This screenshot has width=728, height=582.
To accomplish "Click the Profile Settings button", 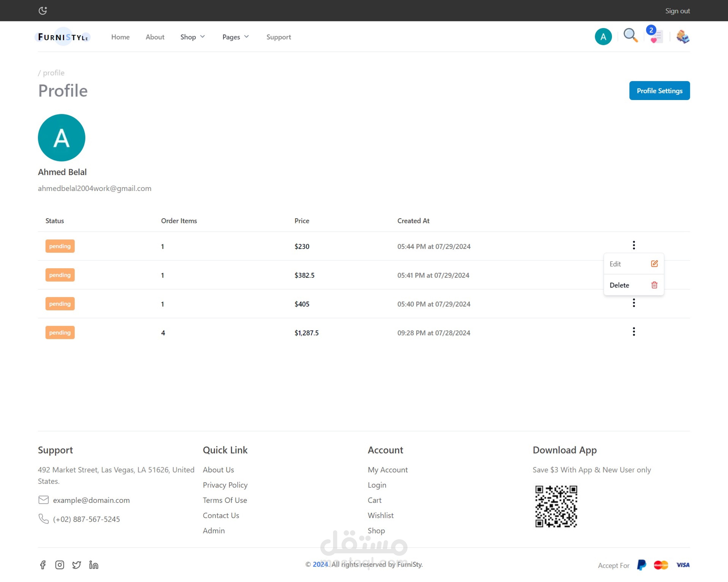I will click(x=659, y=91).
